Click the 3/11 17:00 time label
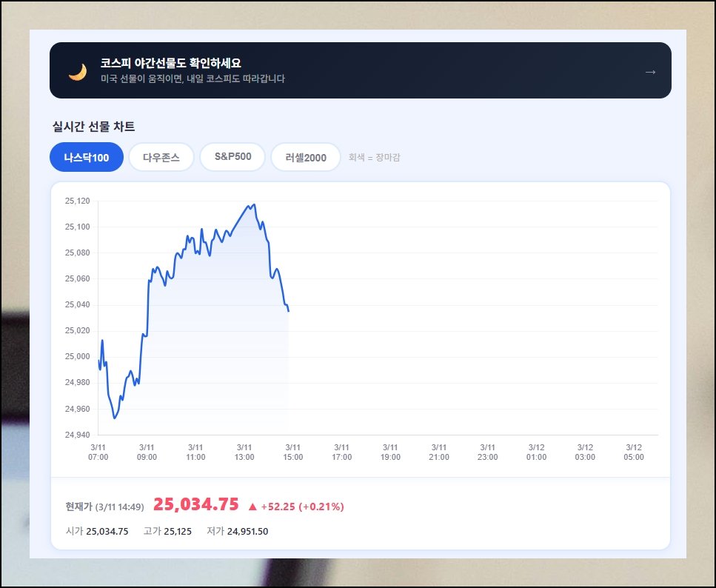 coord(341,452)
